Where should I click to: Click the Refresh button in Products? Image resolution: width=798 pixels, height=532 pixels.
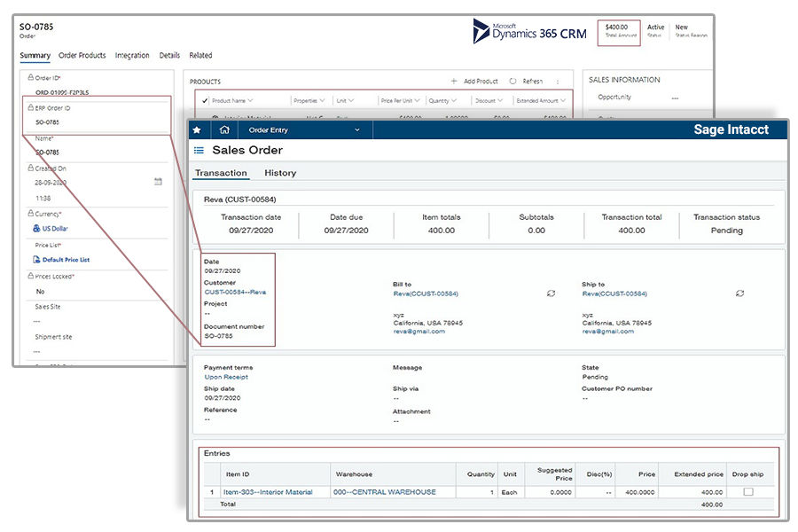pyautogui.click(x=527, y=81)
